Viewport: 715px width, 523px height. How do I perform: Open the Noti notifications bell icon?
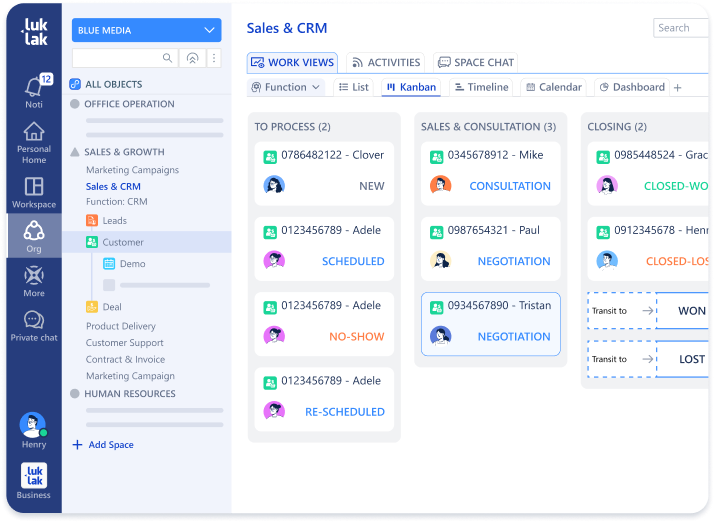click(34, 85)
